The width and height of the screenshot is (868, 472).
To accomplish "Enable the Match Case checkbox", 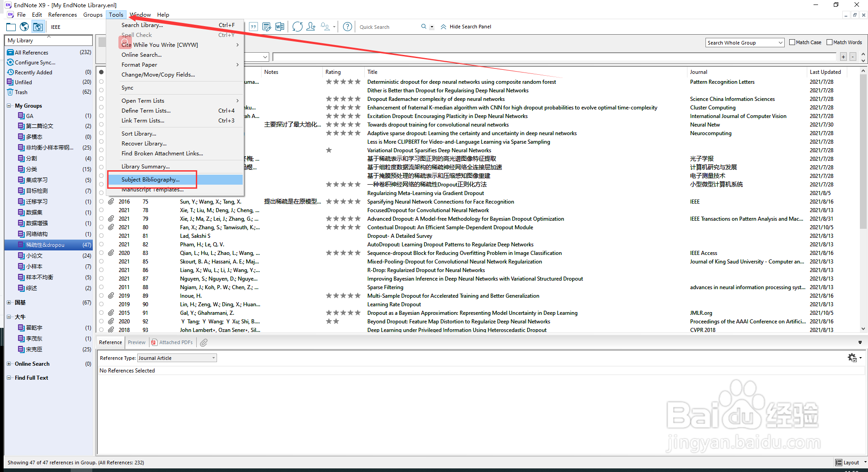I will tap(792, 42).
